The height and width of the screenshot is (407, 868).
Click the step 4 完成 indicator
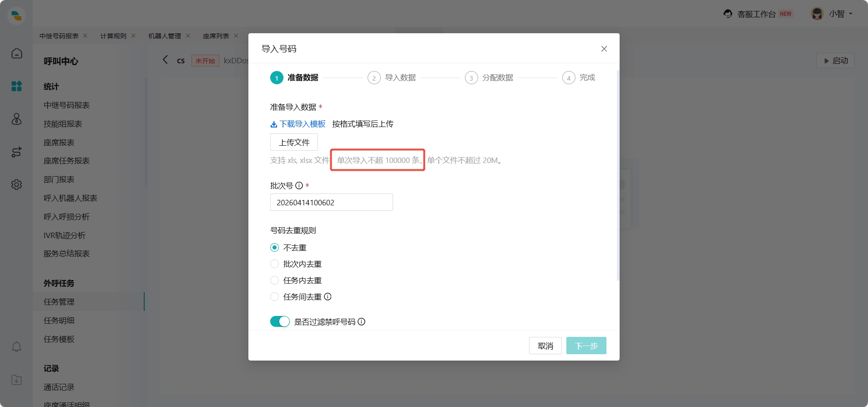tap(579, 78)
